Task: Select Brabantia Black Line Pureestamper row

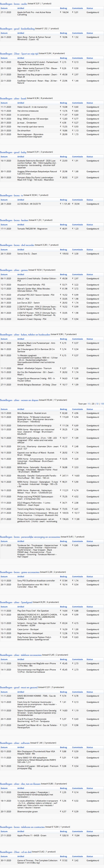Action: pyautogui.click(x=52, y=344)
